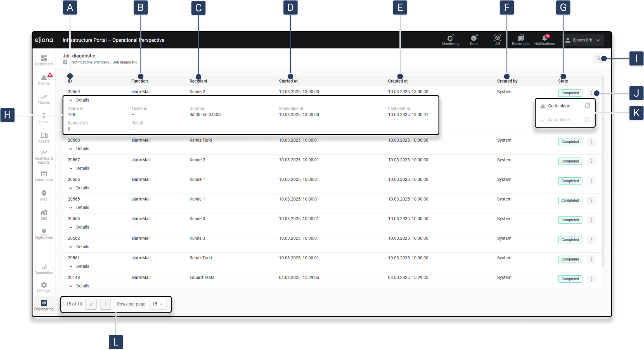
Task: Open the Rows per page dropdown
Action: click(x=158, y=304)
